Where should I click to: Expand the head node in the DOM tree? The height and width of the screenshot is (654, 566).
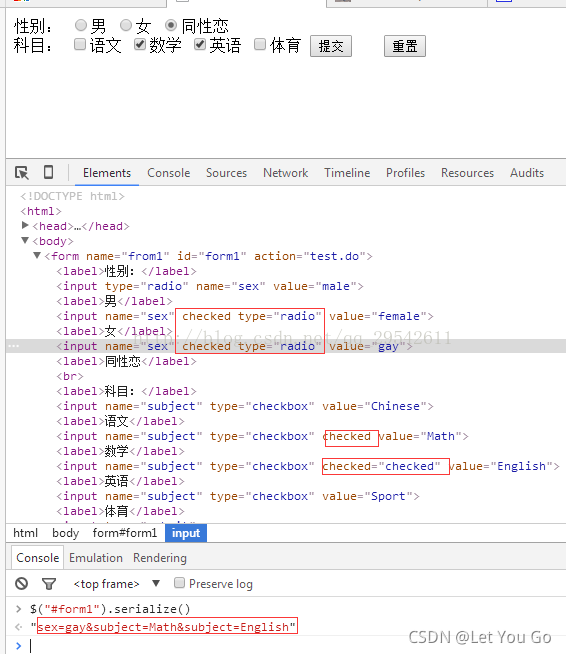pyautogui.click(x=25, y=225)
